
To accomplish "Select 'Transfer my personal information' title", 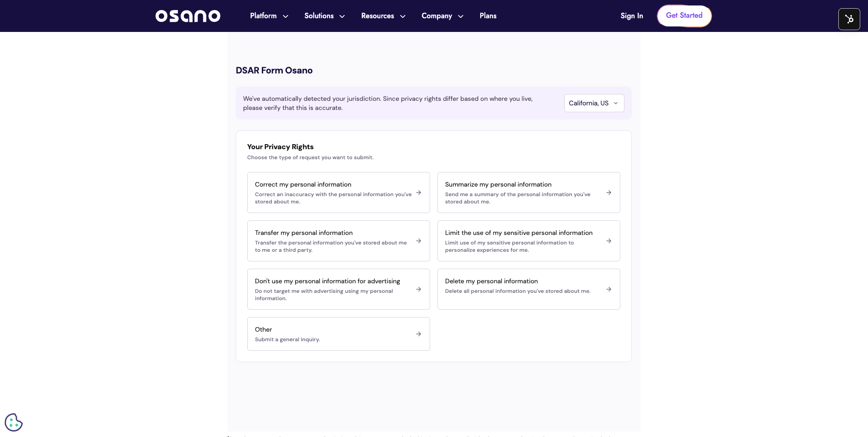I will click(304, 233).
